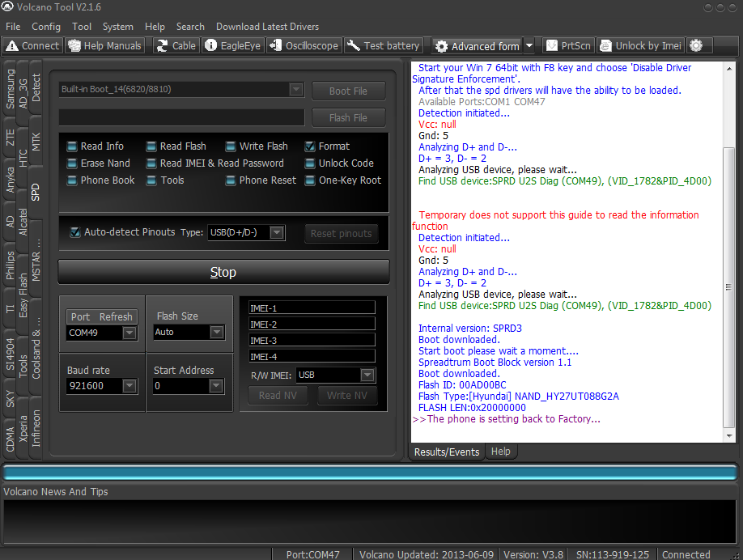Tick the Tools checkbox
743x560 pixels.
coord(151,180)
